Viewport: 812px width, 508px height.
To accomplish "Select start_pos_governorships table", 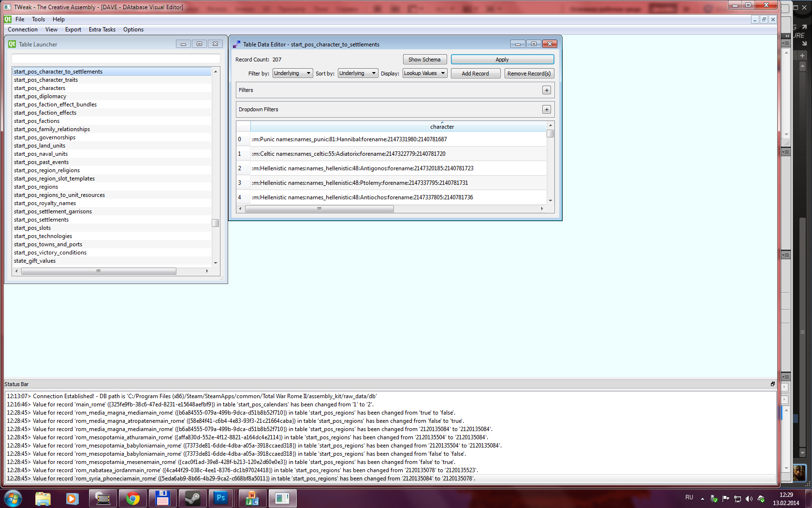I will (x=112, y=137).
